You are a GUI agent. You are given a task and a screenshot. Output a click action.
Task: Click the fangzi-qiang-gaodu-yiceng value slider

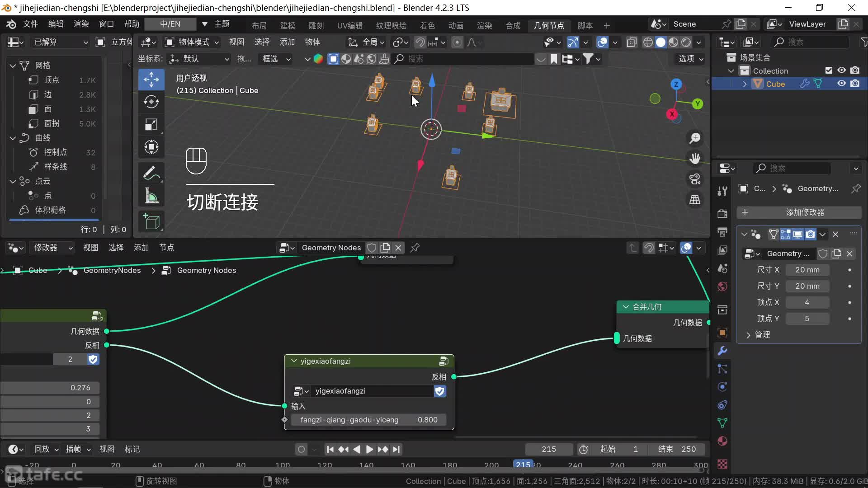[x=368, y=420]
